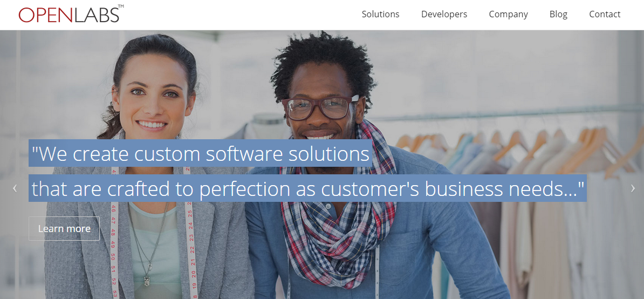Advance carousel with right chevron arrow
The width and height of the screenshot is (644, 299).
[633, 188]
